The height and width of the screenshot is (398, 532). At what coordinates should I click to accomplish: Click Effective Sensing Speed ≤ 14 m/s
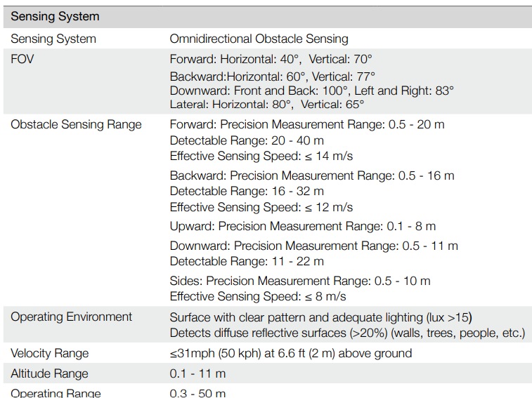click(261, 156)
